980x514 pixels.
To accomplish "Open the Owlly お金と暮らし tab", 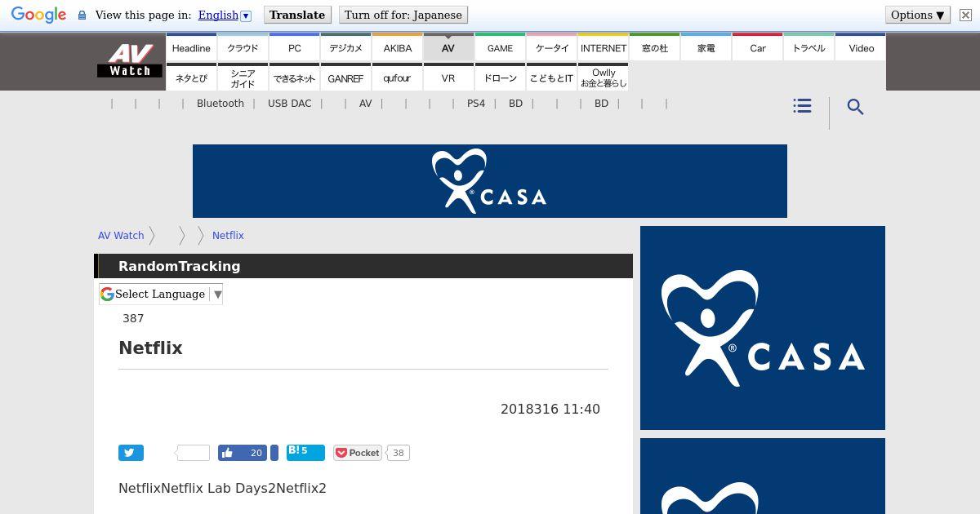I will coord(603,78).
